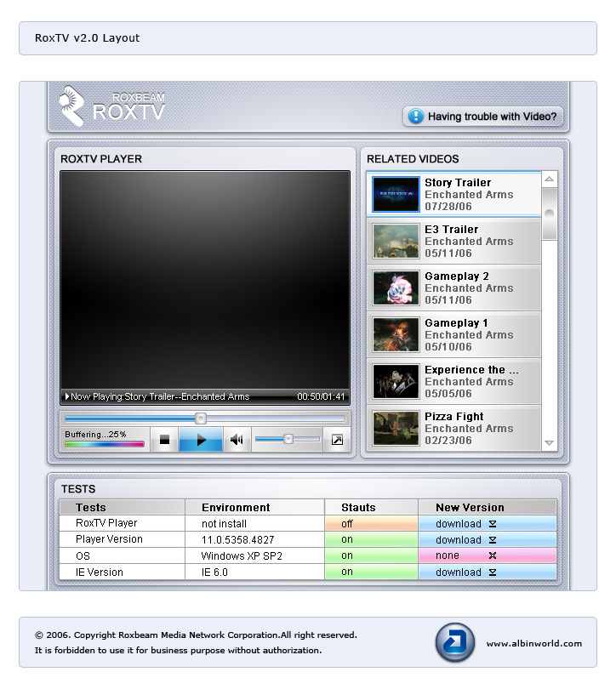Click the Environment column header
This screenshot has width=616, height=689.
(x=255, y=507)
